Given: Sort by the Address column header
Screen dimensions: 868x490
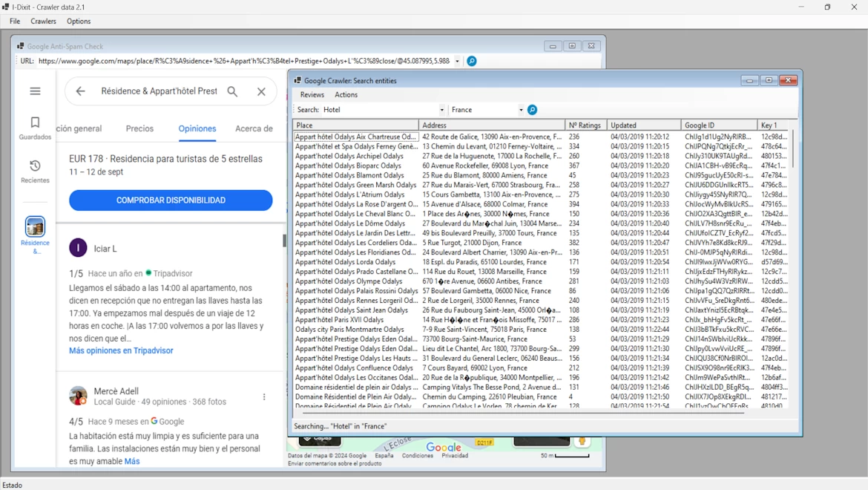Looking at the screenshot, I should (x=492, y=125).
